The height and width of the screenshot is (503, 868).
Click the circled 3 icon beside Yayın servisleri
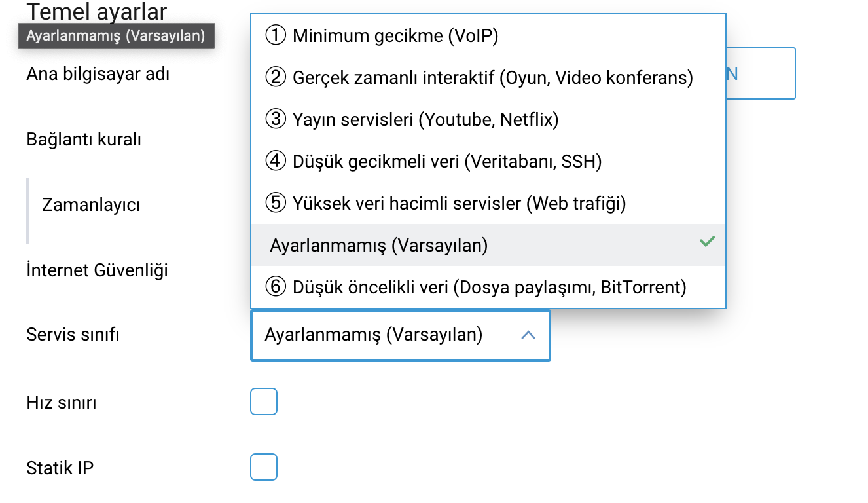pyautogui.click(x=276, y=119)
